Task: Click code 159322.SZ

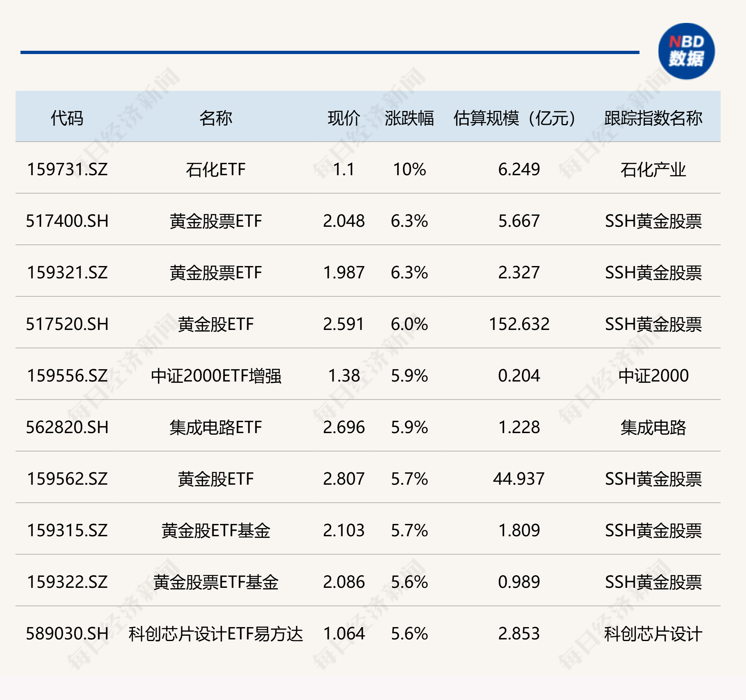Action: click(x=68, y=582)
